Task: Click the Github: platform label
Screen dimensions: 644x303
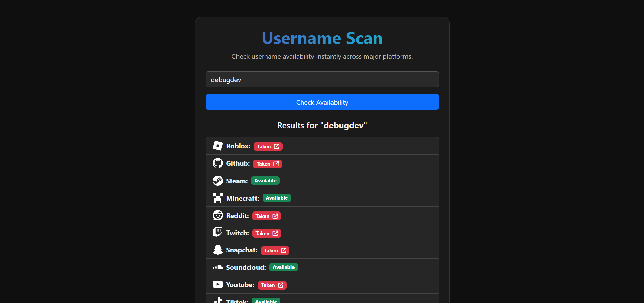Action: pos(238,163)
